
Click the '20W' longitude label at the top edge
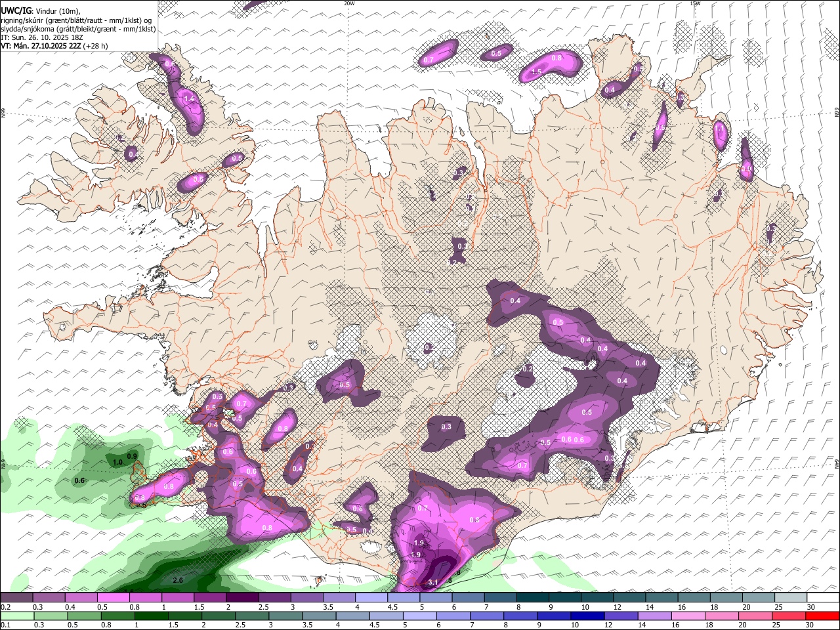(349, 3)
